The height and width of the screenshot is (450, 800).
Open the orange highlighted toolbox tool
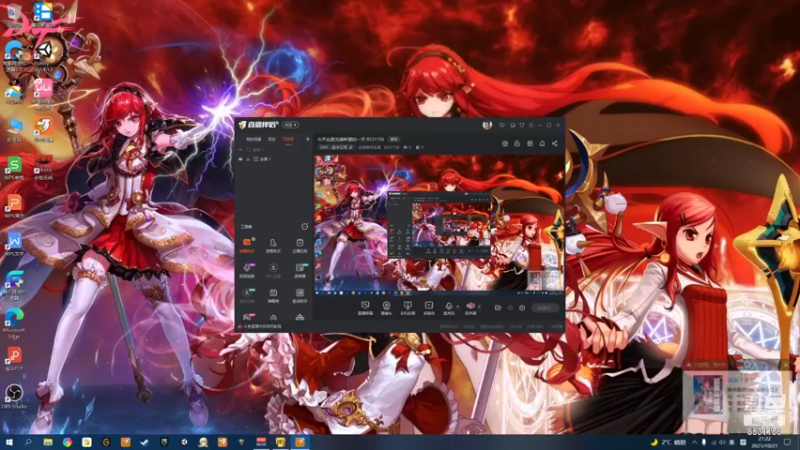coord(247,244)
